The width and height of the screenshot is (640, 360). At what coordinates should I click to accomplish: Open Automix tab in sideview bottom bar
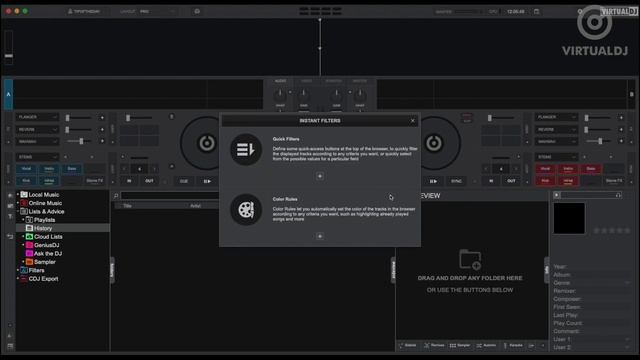(x=486, y=345)
